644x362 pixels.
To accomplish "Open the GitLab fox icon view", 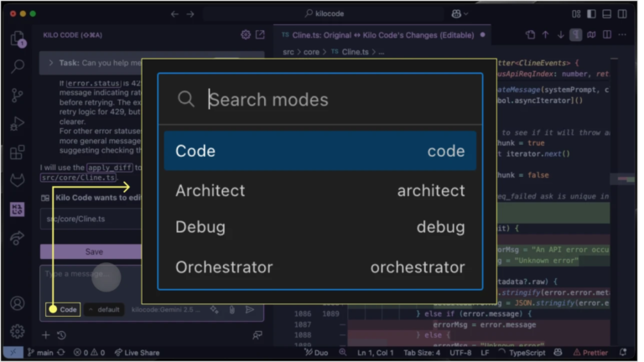I will [x=18, y=180].
